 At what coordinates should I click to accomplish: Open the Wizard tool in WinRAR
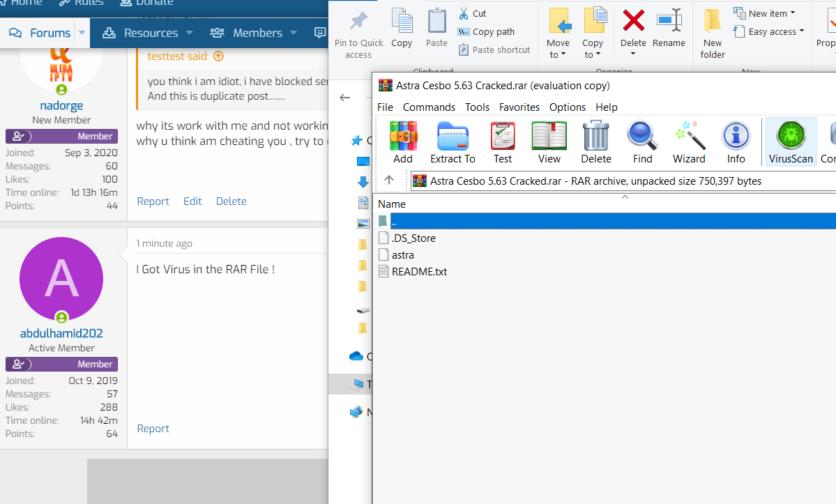tap(689, 142)
